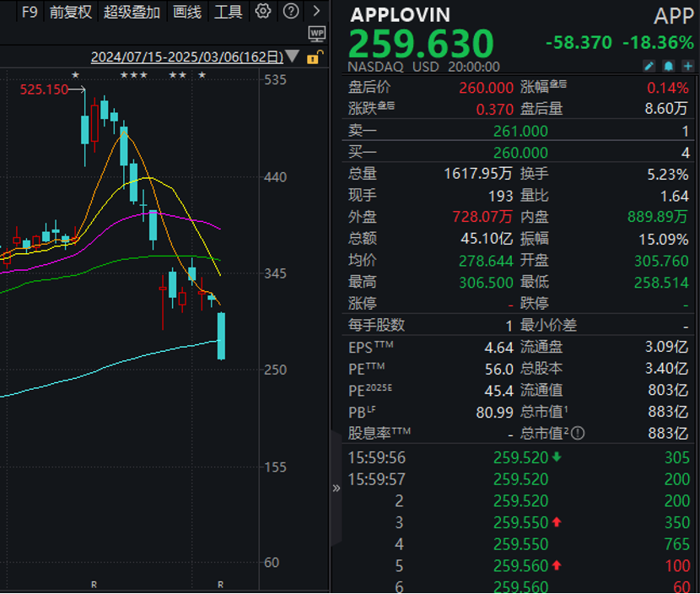Screen dimensions: 700x594
Task: Click the 振幅 value 15.09%
Action: pos(664,240)
